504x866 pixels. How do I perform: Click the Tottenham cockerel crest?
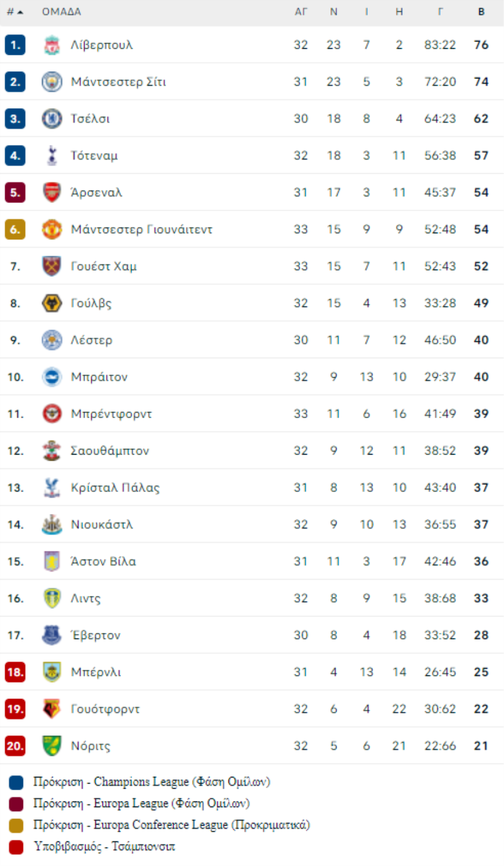52,156
